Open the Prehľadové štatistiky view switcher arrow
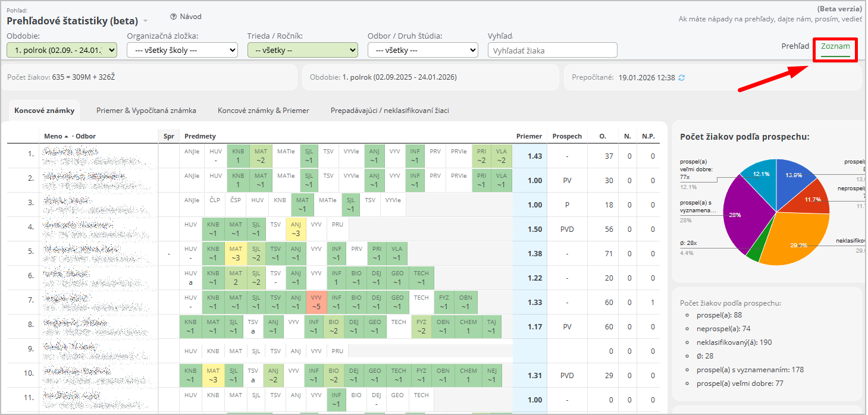Image resolution: width=868 pixels, height=415 pixels. 145,21
